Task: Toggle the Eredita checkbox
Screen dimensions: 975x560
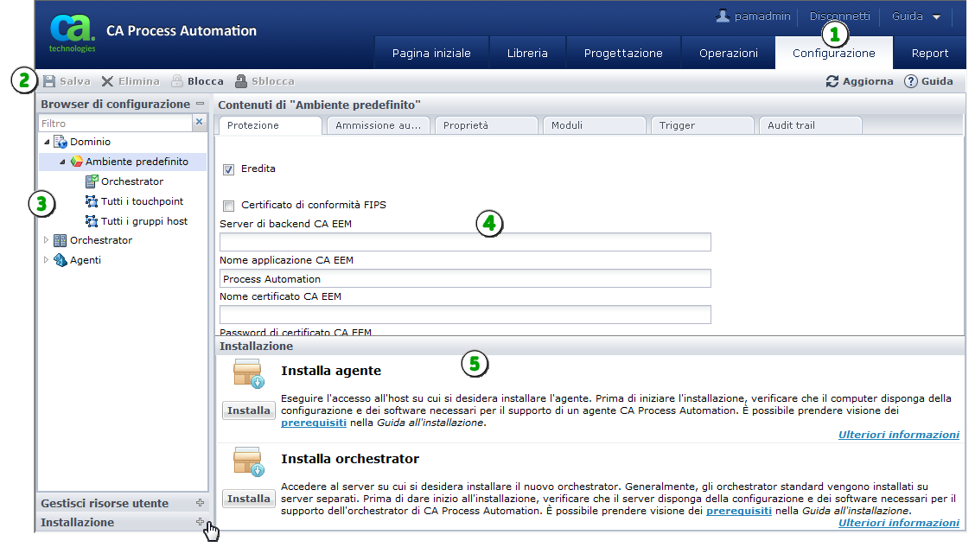Action: pos(229,169)
